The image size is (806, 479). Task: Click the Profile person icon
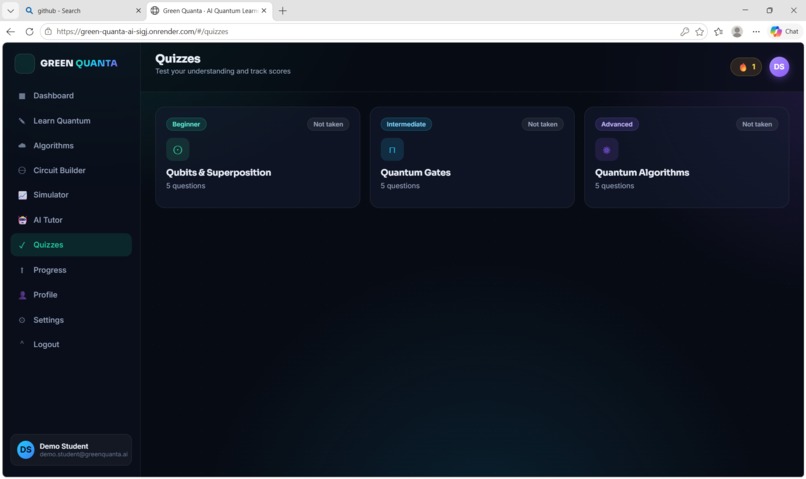[22, 295]
